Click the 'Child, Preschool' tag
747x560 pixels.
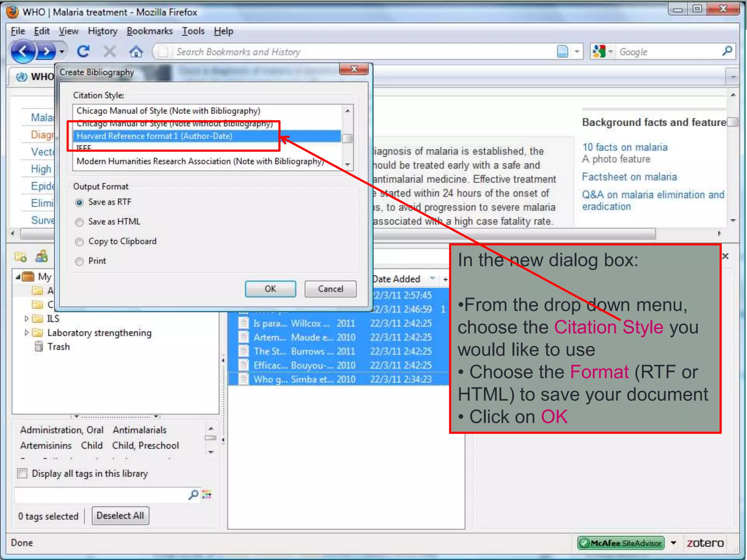click(x=146, y=446)
